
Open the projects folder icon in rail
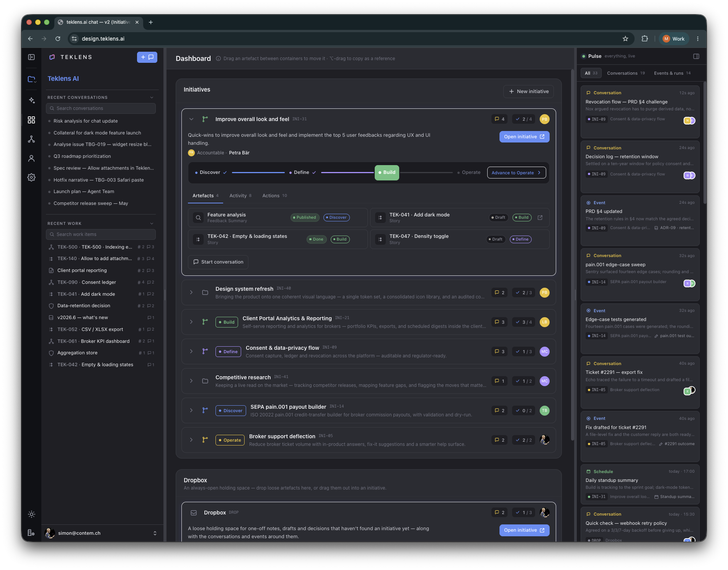(31, 79)
